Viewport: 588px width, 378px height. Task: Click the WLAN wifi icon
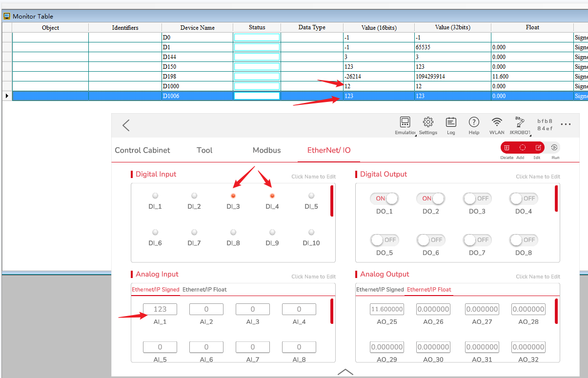[x=497, y=122]
